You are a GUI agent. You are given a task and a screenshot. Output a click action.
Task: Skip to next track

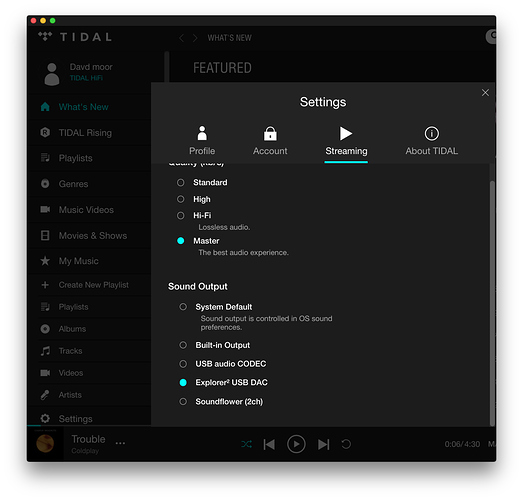tap(323, 444)
